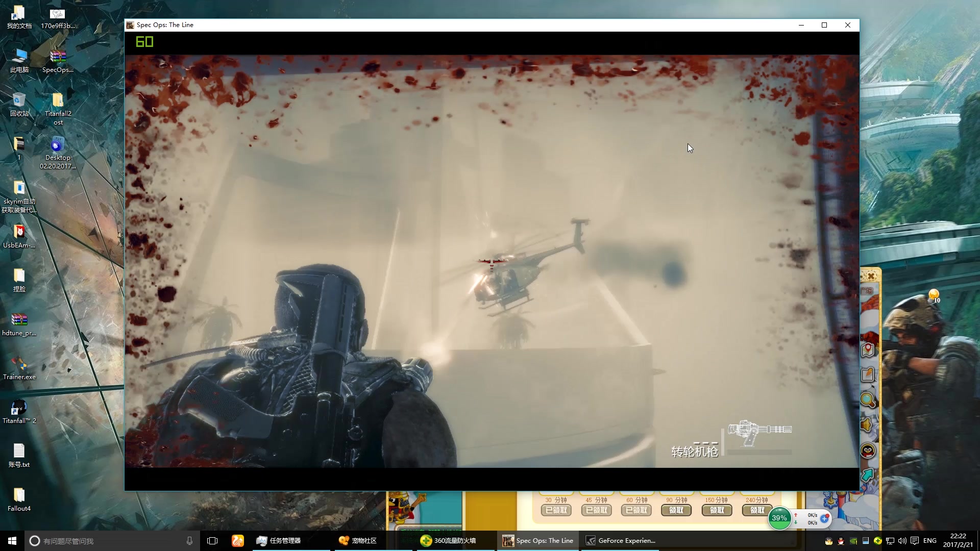Click the 360 green plus tray icon

[x=877, y=541]
